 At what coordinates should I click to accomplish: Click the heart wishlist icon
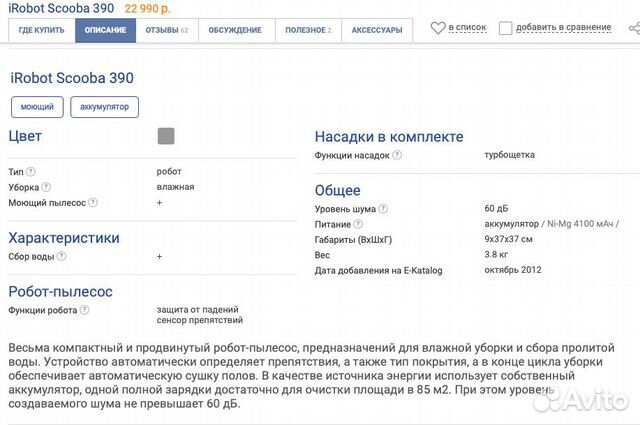(x=438, y=28)
